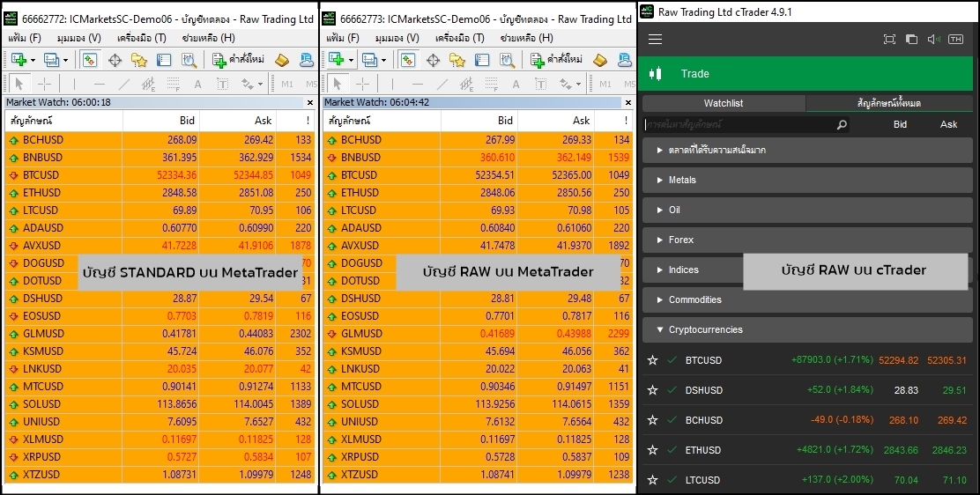980x495 pixels.
Task: Select M1 timeframe in 66662773 window
Action: [x=605, y=84]
